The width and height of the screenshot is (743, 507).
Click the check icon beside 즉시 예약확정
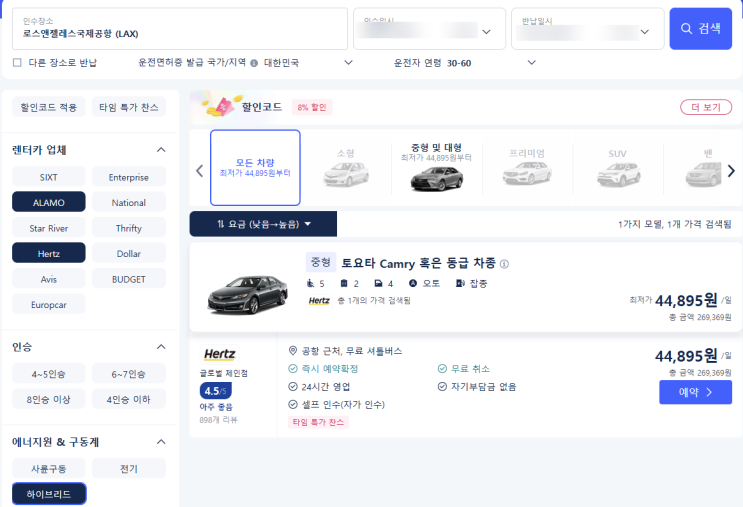(x=293, y=369)
